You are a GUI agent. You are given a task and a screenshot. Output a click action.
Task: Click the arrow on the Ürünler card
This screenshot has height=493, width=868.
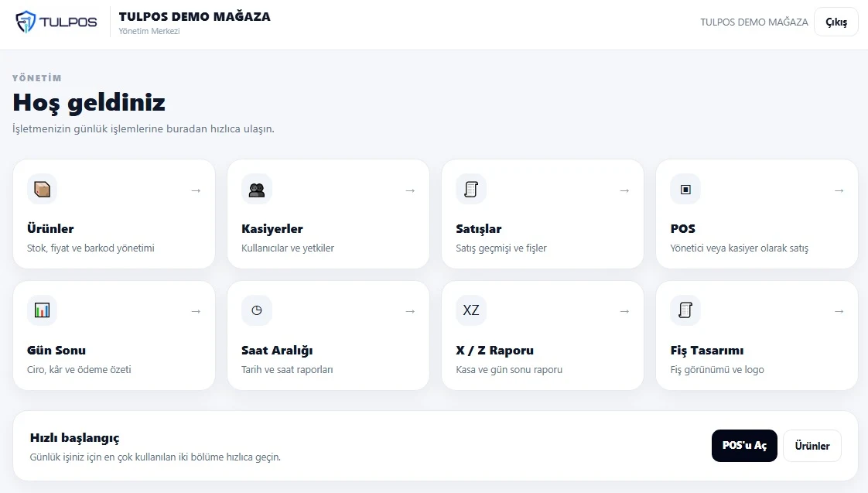tap(196, 190)
